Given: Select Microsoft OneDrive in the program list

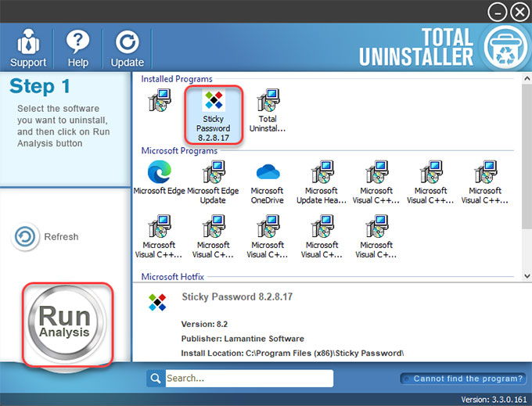Looking at the screenshot, I should coord(268,182).
